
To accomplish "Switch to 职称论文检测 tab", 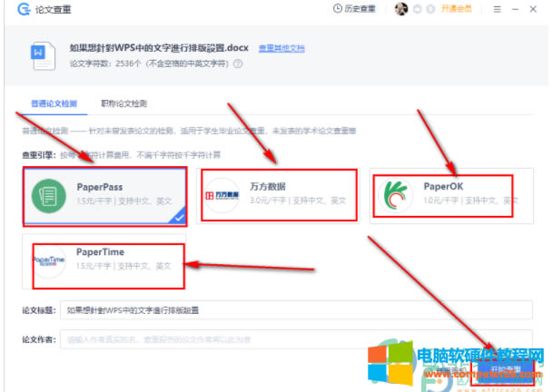I will coord(123,103).
